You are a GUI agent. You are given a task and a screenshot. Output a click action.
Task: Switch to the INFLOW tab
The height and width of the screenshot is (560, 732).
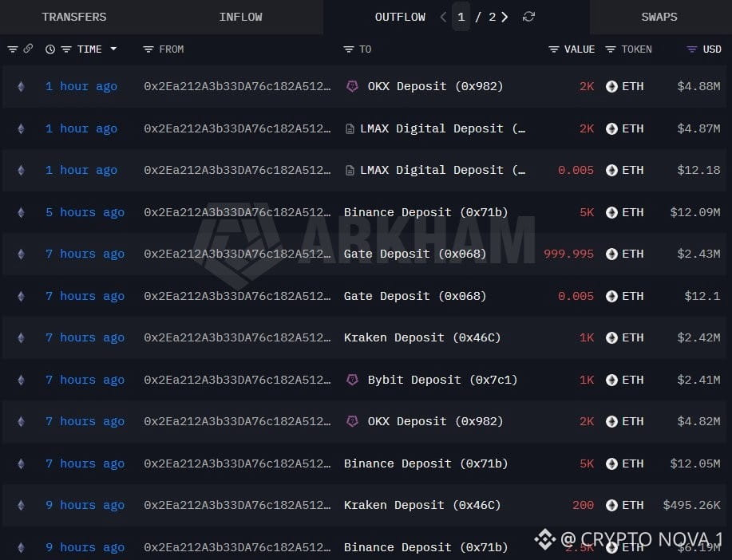click(x=240, y=17)
